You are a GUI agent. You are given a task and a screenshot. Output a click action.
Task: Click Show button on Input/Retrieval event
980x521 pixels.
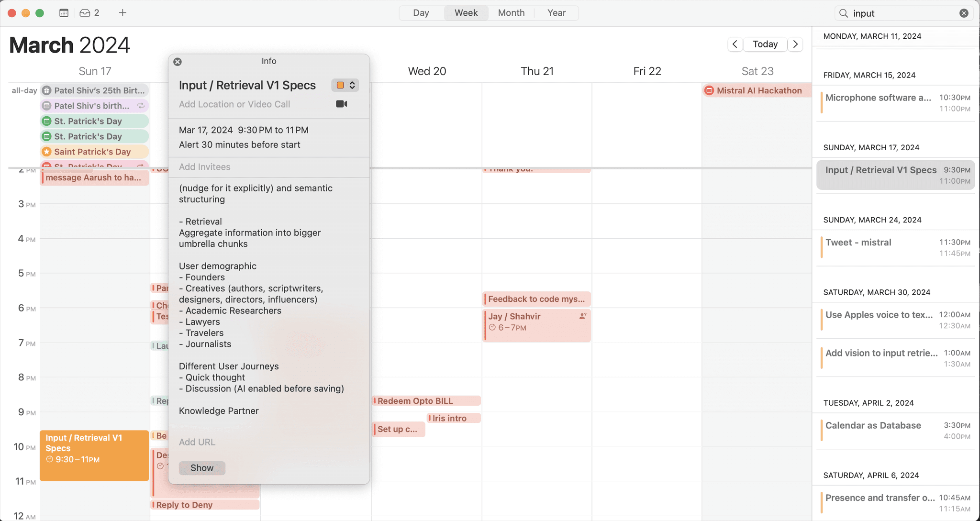[201, 468]
